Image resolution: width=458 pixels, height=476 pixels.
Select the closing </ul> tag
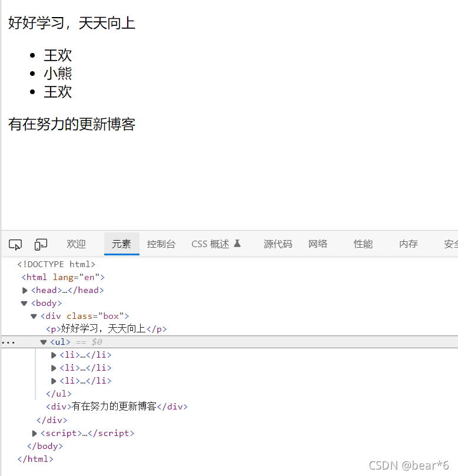click(59, 394)
